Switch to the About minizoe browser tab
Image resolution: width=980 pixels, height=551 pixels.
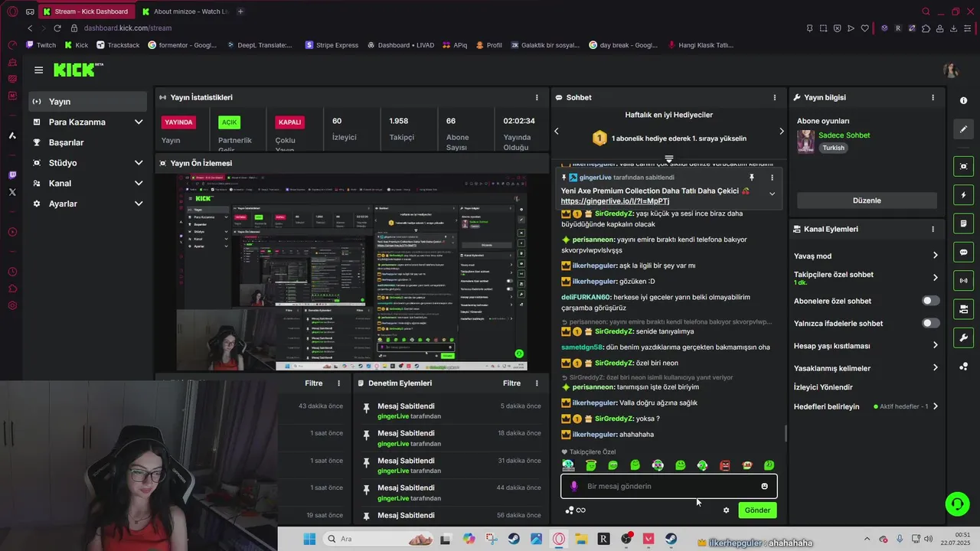click(185, 11)
